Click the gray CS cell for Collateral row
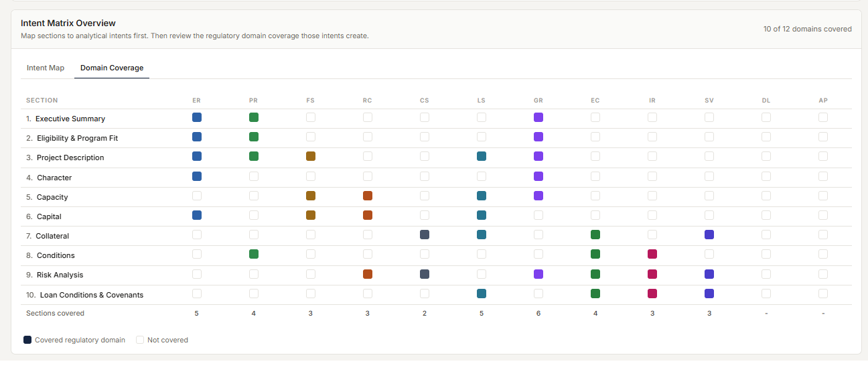The width and height of the screenshot is (868, 386). 425,235
